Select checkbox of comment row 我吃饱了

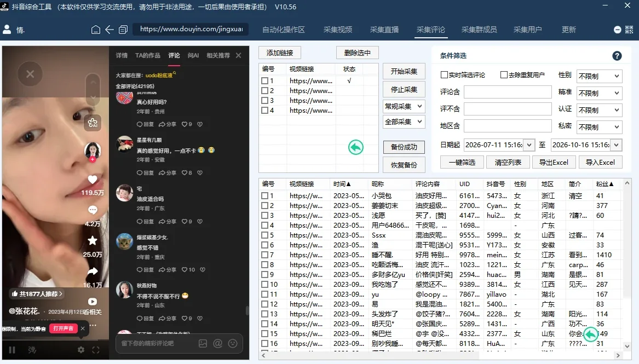pyautogui.click(x=265, y=285)
